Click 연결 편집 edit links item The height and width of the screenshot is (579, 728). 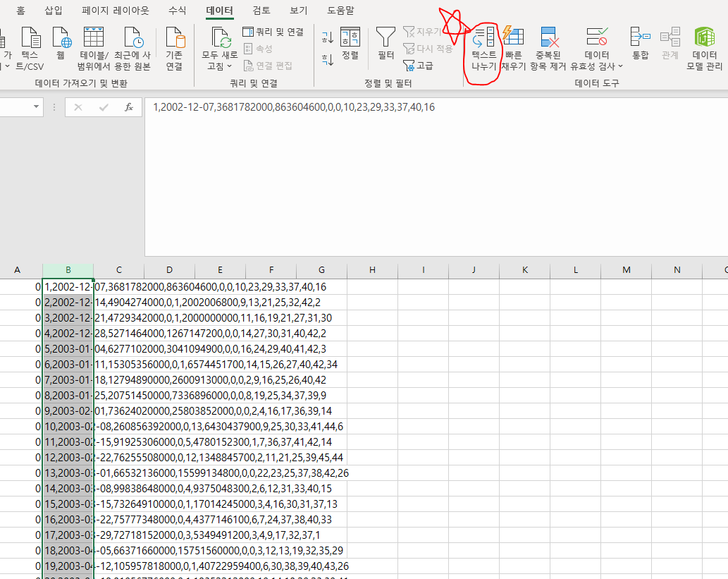click(268, 66)
